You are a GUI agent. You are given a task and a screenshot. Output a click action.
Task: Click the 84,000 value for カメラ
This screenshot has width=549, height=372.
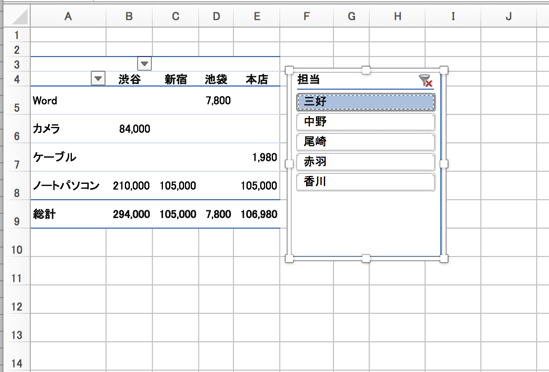point(135,129)
